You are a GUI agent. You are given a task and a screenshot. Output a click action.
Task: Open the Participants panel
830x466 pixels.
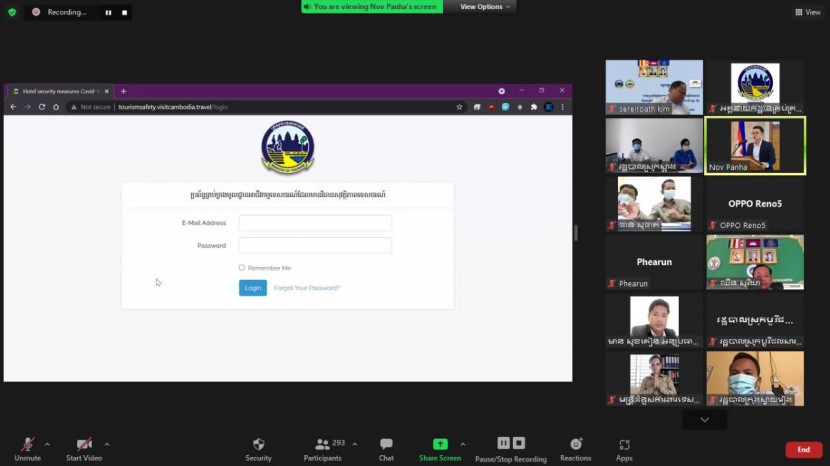coord(322,445)
